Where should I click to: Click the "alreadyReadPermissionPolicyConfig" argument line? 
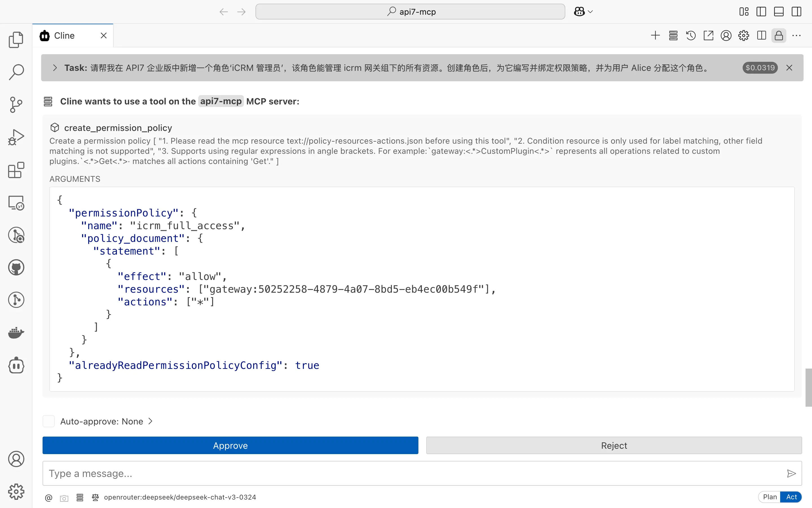pos(194,365)
